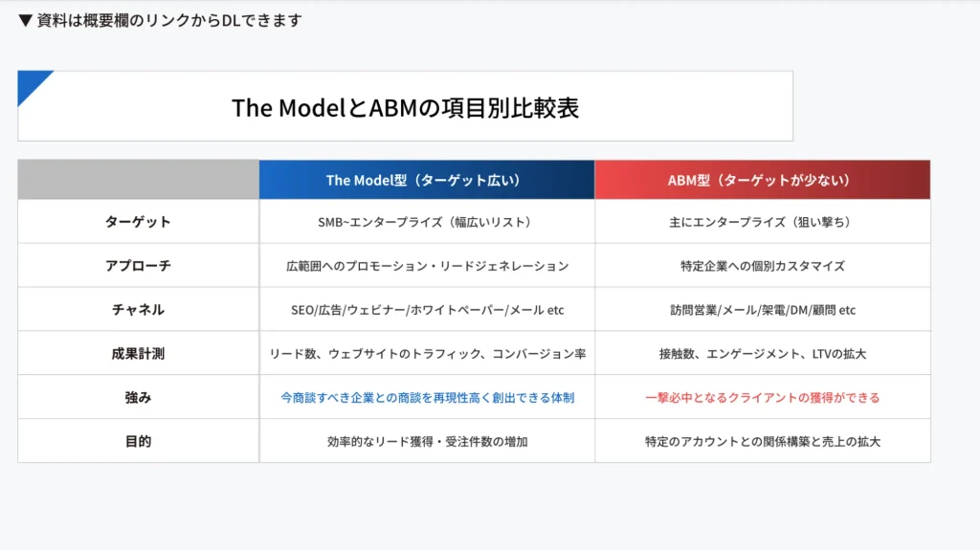This screenshot has width=980, height=550.
Task: Click the アプローチ row label
Action: pos(138,266)
